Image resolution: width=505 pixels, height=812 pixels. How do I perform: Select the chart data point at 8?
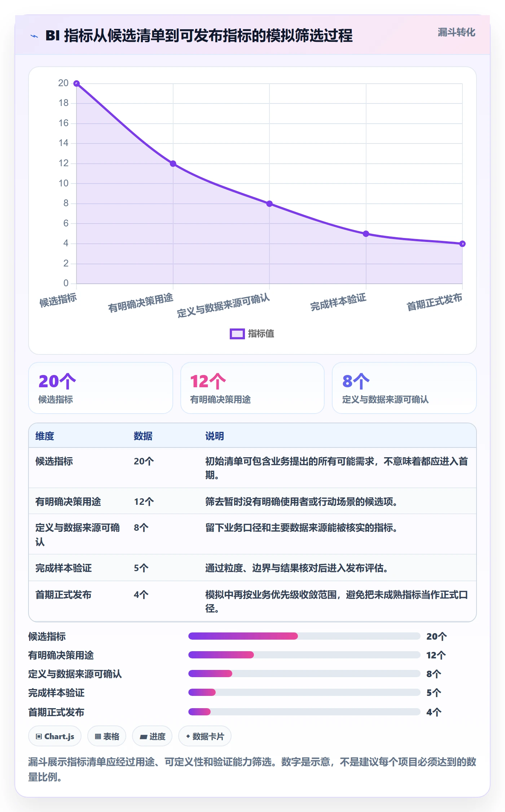click(x=269, y=204)
